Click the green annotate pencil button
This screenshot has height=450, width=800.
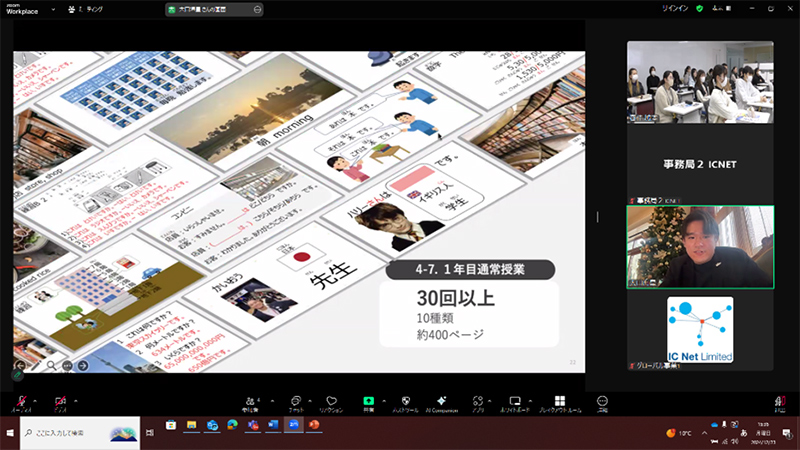click(x=18, y=376)
